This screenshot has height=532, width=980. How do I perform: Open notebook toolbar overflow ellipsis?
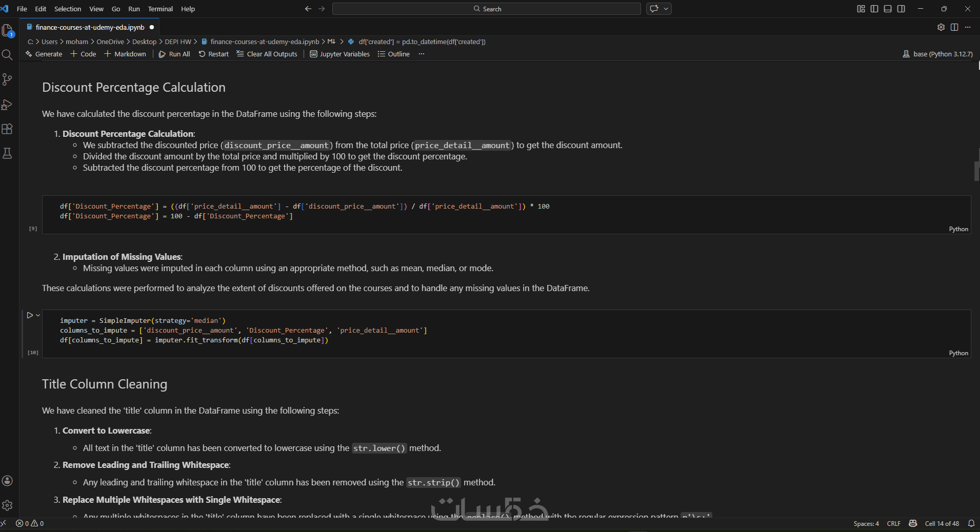tap(422, 54)
